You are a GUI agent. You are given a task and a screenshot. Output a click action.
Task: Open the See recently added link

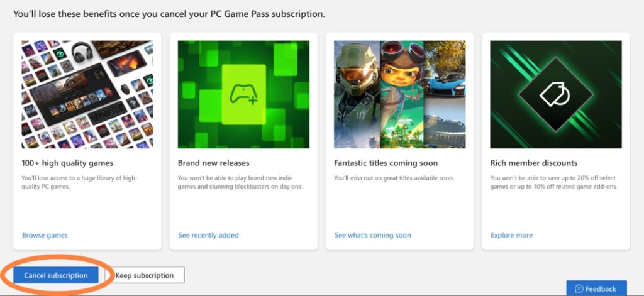click(208, 235)
